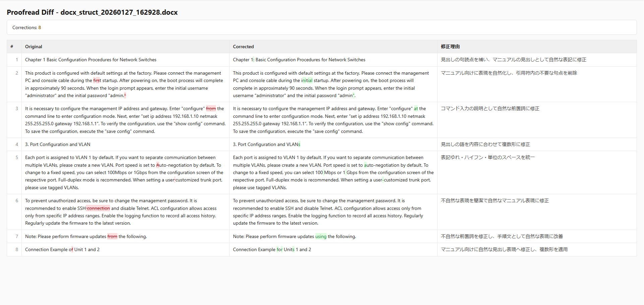Viewport: 644px width, 305px height.
Task: Select corrected text 'Chapter 1: Basic Configuration Procedures'
Action: (277, 60)
